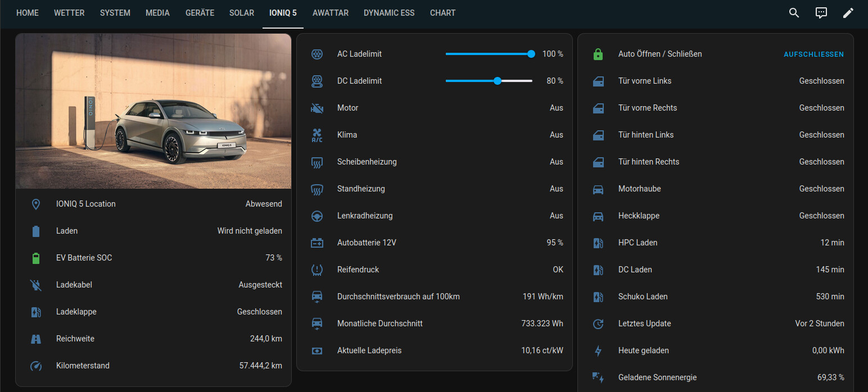Image resolution: width=868 pixels, height=392 pixels.
Task: Click the Autobatterie value '95 %'
Action: tap(555, 243)
